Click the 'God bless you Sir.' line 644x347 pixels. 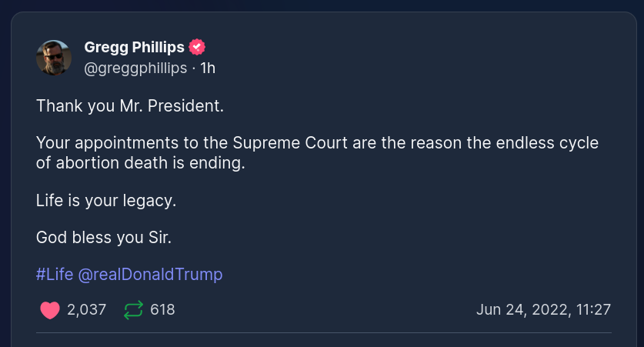(x=103, y=238)
